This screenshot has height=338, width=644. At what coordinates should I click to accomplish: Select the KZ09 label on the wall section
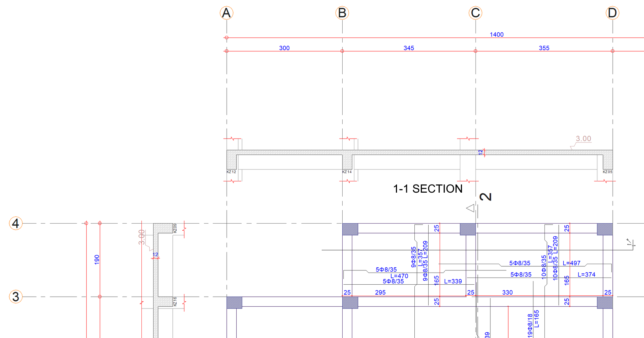175,228
